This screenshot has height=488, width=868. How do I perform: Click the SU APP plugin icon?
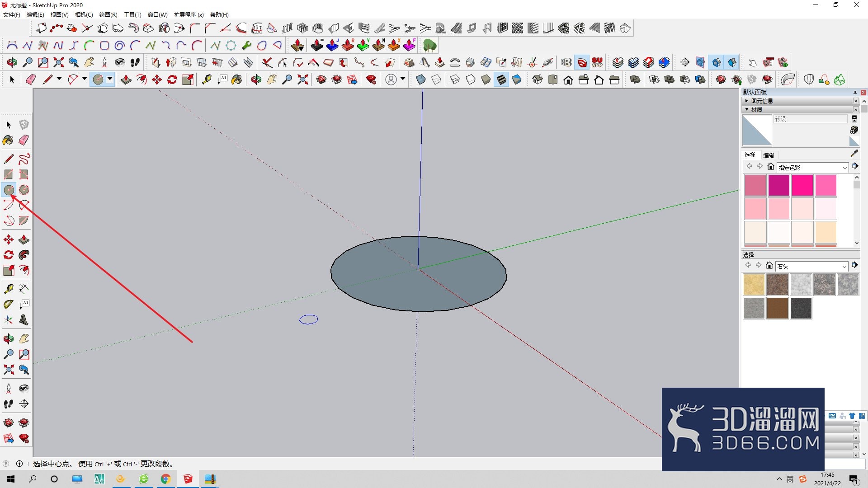[x=597, y=62]
